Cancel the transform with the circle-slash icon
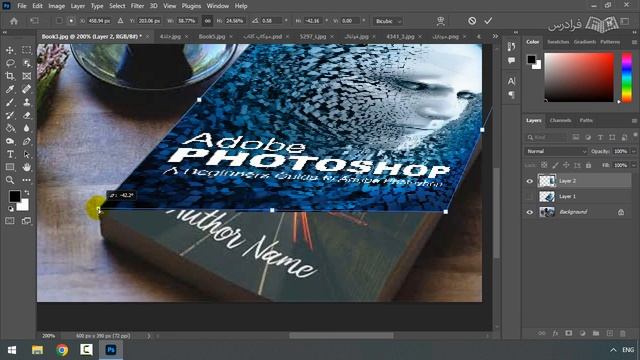Image resolution: width=640 pixels, height=360 pixels. tap(472, 20)
